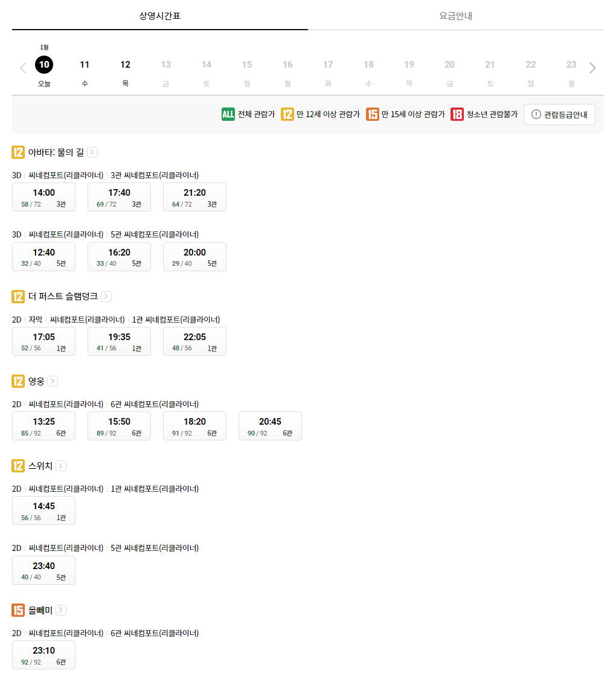Screen dimensions: 616x676
Task: Click the 올빼미 movie title
Action: [40, 610]
